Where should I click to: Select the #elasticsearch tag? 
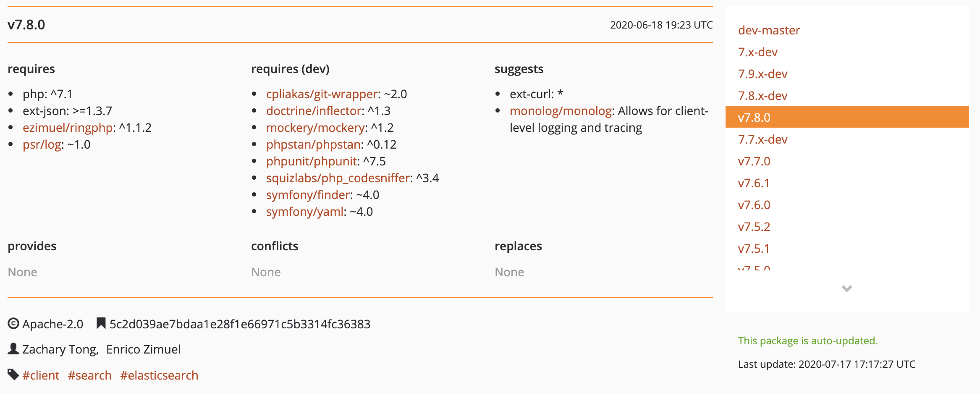pyautogui.click(x=159, y=375)
